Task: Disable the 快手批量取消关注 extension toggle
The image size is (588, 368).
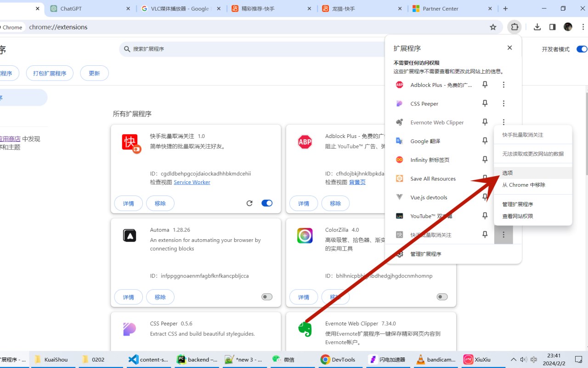Action: click(x=267, y=203)
